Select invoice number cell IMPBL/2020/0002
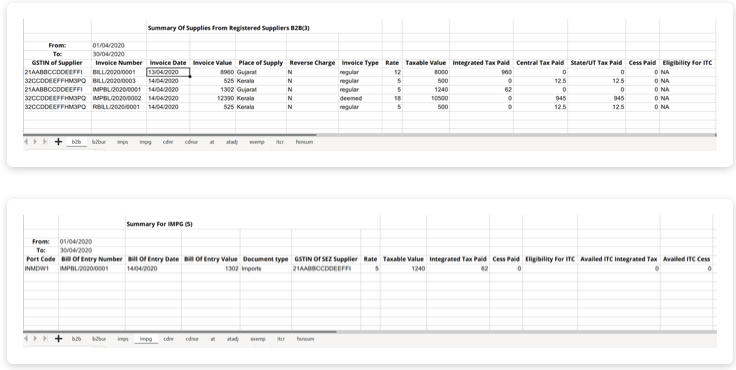 click(119, 98)
